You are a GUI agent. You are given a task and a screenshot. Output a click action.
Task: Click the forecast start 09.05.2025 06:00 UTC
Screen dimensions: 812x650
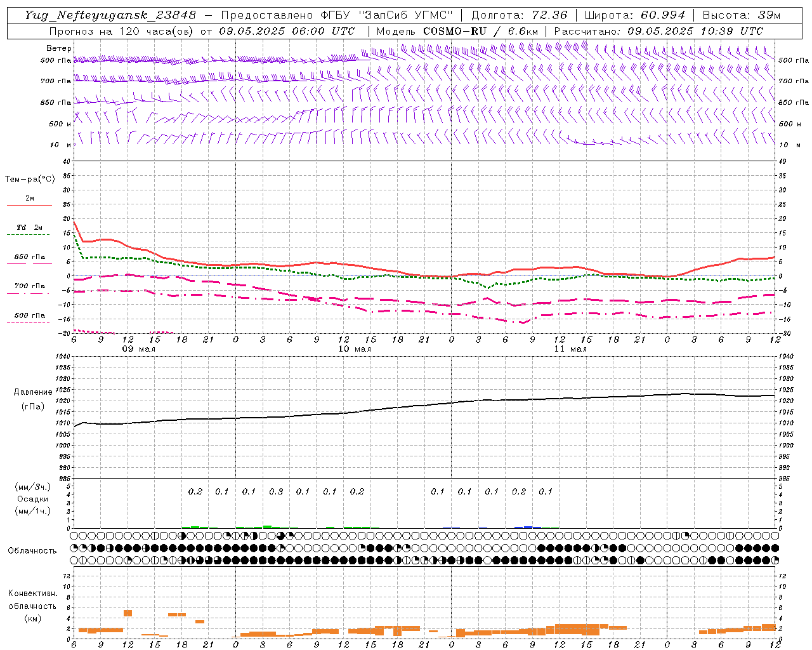(x=287, y=31)
